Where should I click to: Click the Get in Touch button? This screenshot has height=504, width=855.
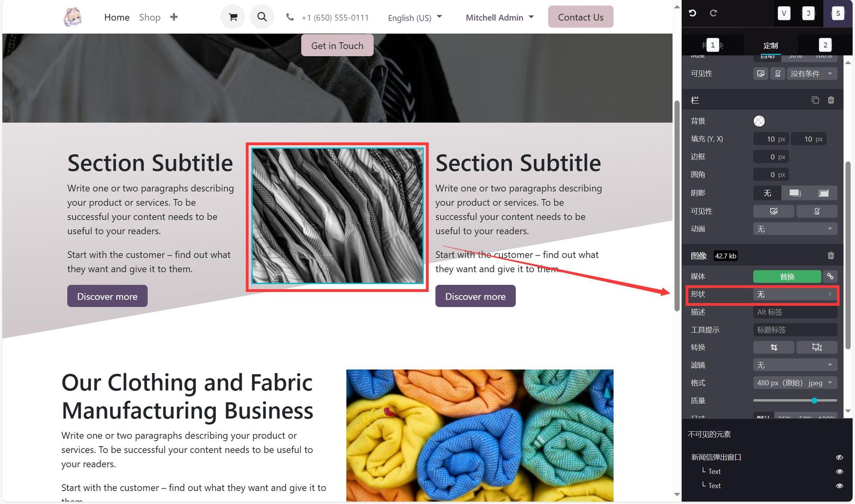tap(337, 45)
